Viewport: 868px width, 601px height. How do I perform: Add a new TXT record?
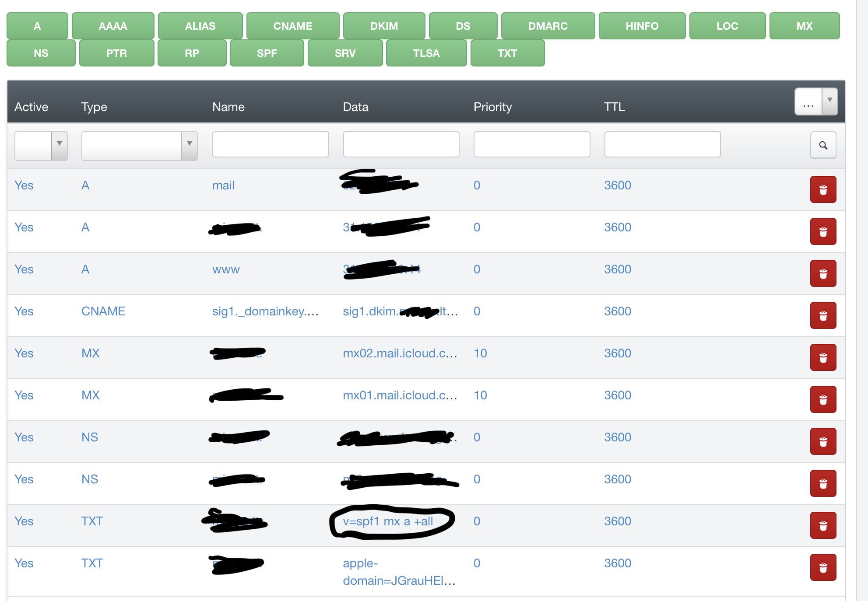[507, 53]
